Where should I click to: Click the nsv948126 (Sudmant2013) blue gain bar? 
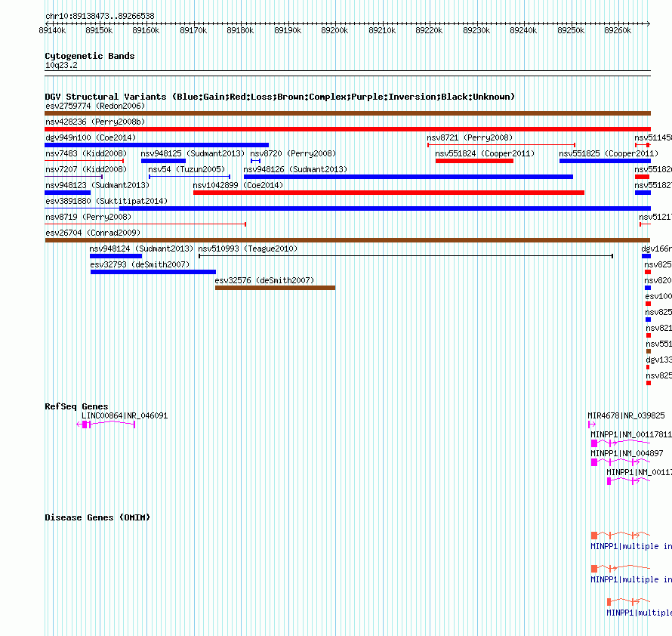408,177
